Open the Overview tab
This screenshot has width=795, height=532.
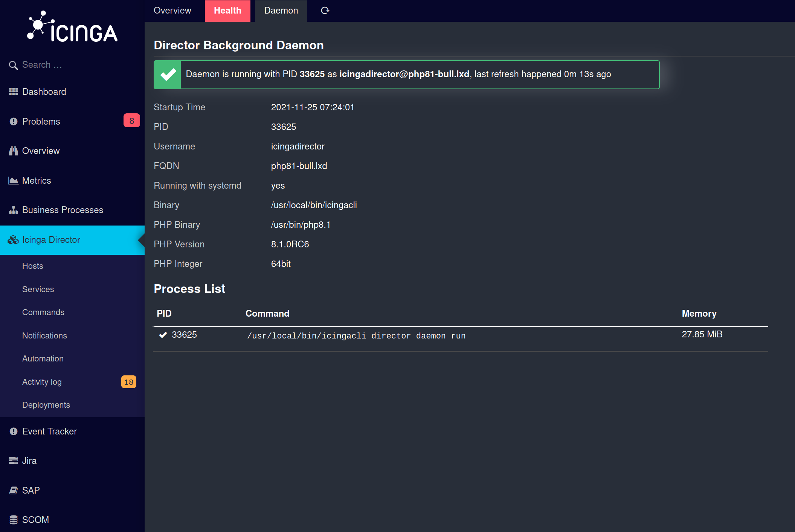click(x=172, y=11)
